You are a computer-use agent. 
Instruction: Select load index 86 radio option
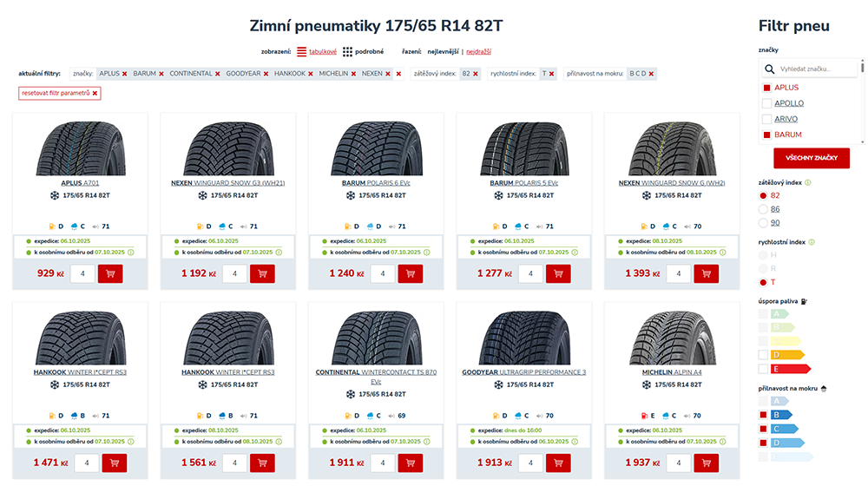[764, 209]
